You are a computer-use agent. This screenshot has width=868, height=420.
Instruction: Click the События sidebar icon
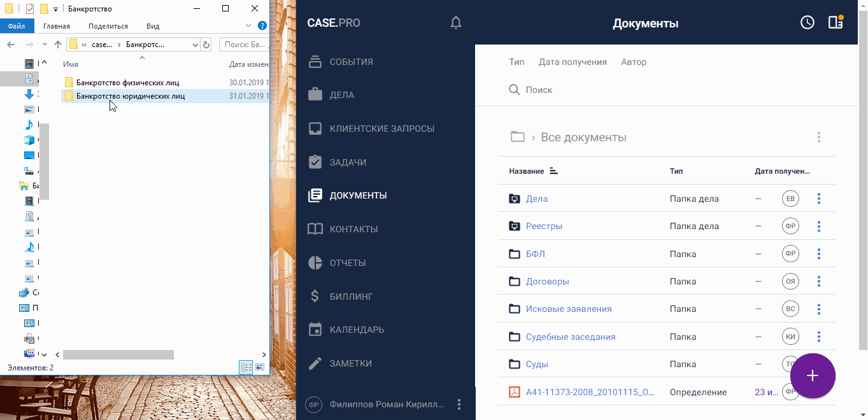click(315, 62)
